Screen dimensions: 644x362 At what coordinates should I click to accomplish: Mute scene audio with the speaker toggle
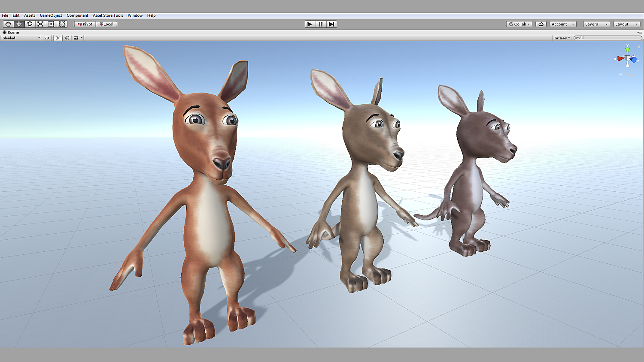point(67,38)
